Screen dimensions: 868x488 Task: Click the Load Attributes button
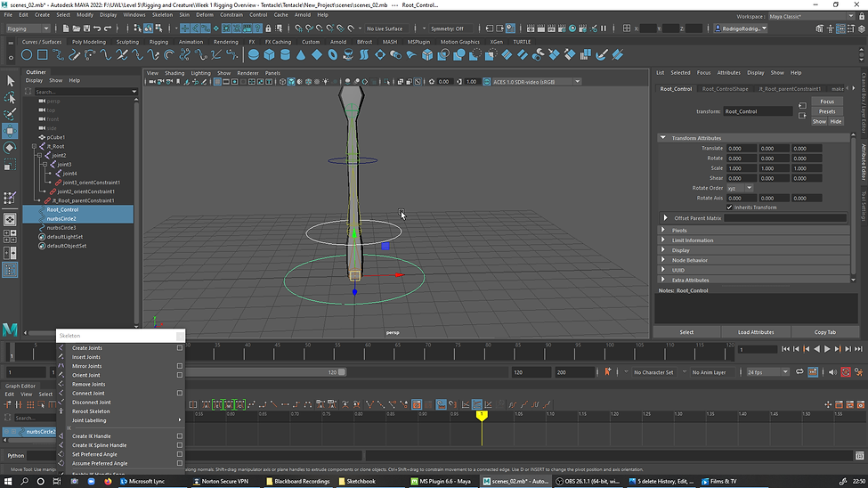tap(756, 332)
